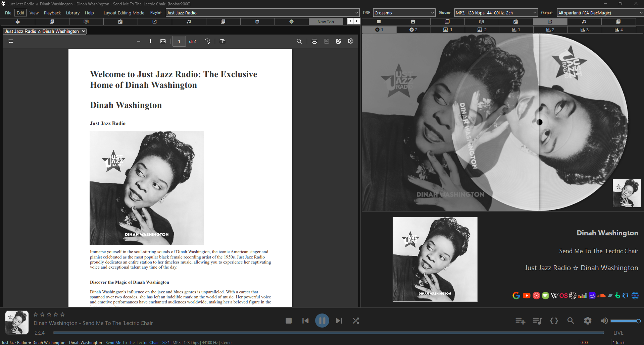The width and height of the screenshot is (644, 345).
Task: Open Wikipedia link icon
Action: click(x=554, y=295)
